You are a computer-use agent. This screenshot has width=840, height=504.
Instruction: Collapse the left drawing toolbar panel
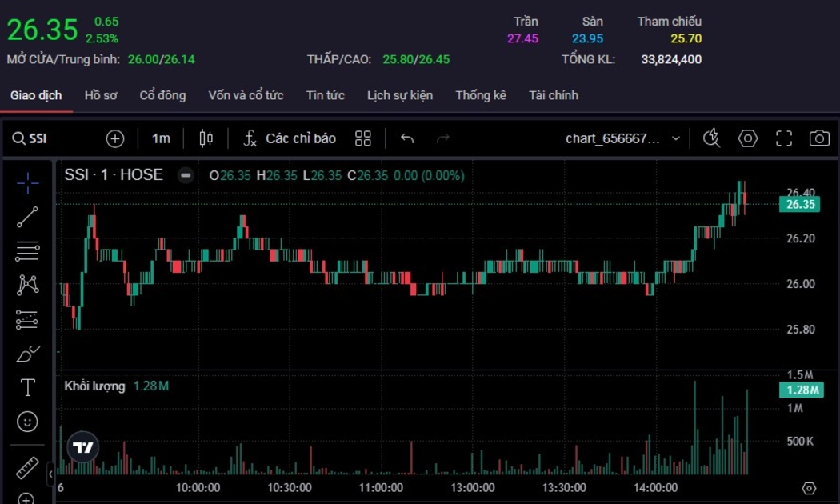(x=50, y=474)
